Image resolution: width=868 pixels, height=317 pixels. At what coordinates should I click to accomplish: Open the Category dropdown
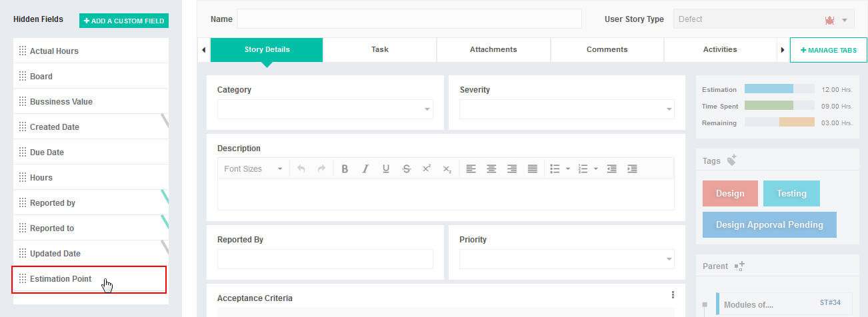325,109
